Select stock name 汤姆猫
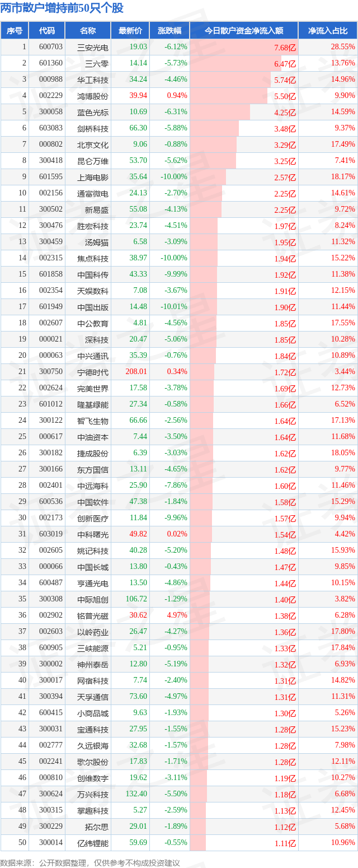The image size is (358, 868). tap(97, 242)
